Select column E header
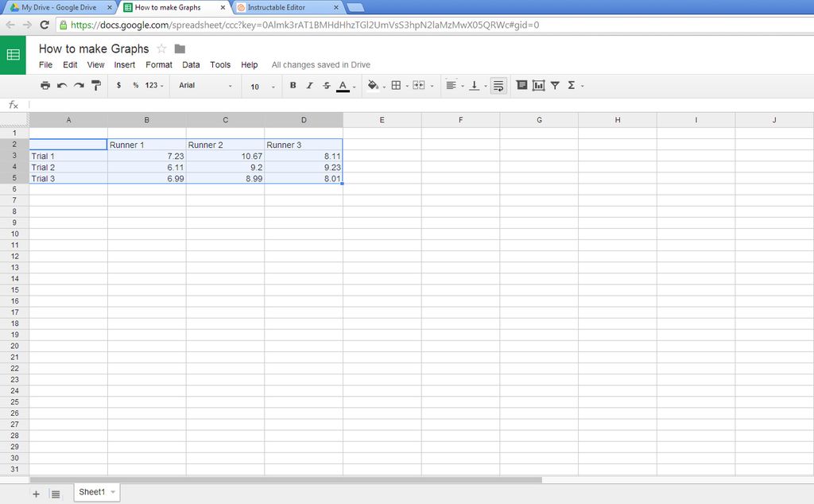This screenshot has width=814, height=504. pos(382,120)
